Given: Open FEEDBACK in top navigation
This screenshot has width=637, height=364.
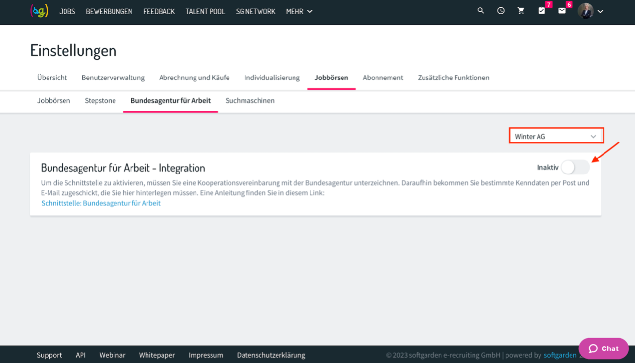Looking at the screenshot, I should pyautogui.click(x=160, y=11).
